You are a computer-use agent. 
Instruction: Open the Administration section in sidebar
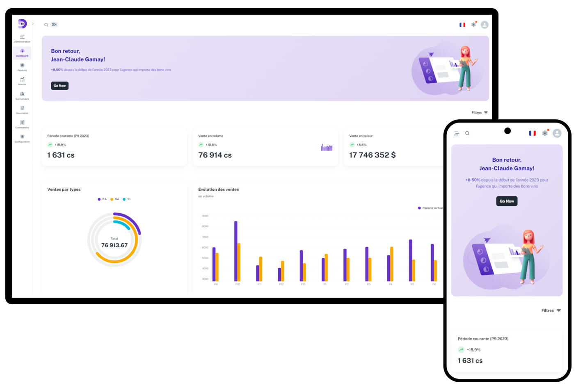[22, 38]
